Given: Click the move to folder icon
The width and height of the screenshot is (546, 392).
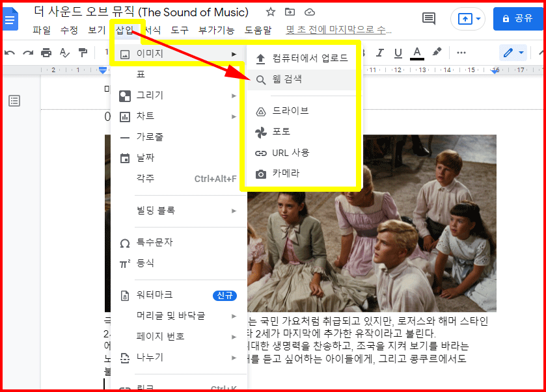Looking at the screenshot, I should tap(290, 12).
